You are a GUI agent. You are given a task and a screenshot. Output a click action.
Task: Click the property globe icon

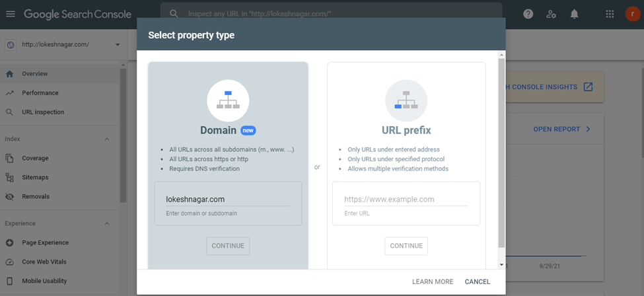pos(11,44)
